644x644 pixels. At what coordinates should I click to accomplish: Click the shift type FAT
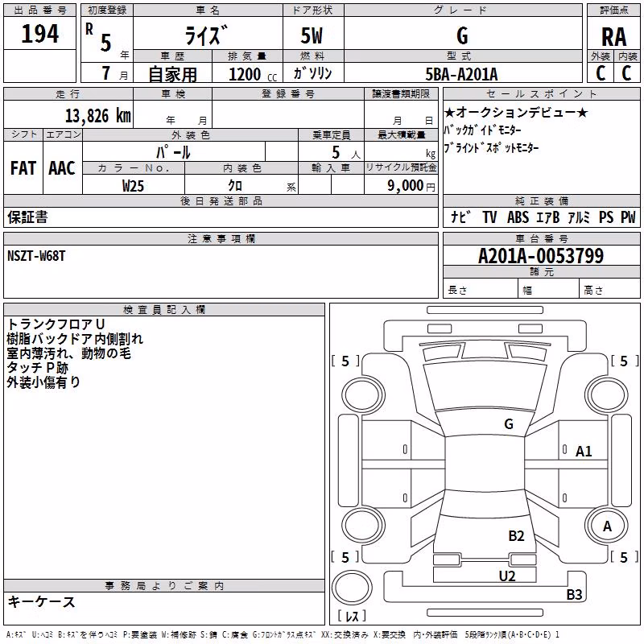tap(23, 168)
